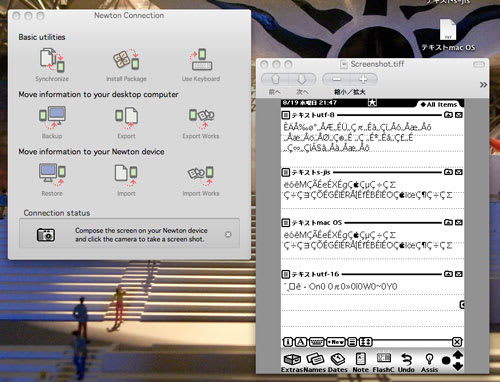Click routing envelope on テキストs-jis note
Screen dimensions: 500x382
(459, 172)
